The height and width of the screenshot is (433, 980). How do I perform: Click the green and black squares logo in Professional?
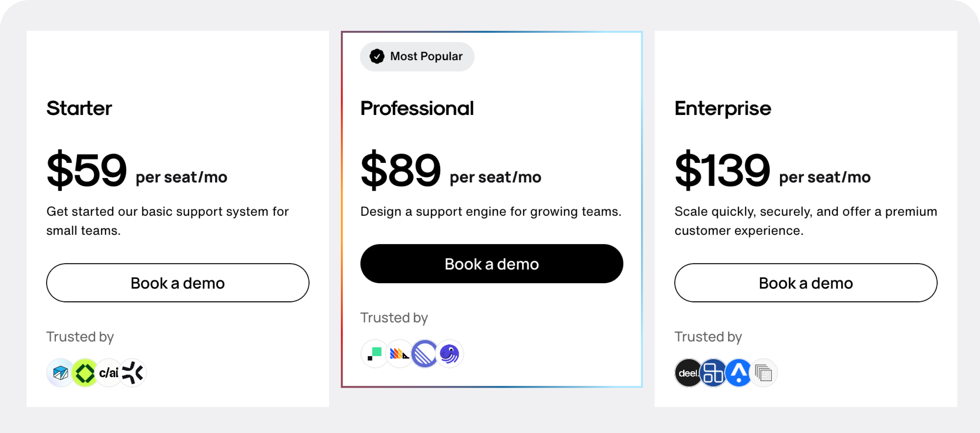[x=374, y=353]
